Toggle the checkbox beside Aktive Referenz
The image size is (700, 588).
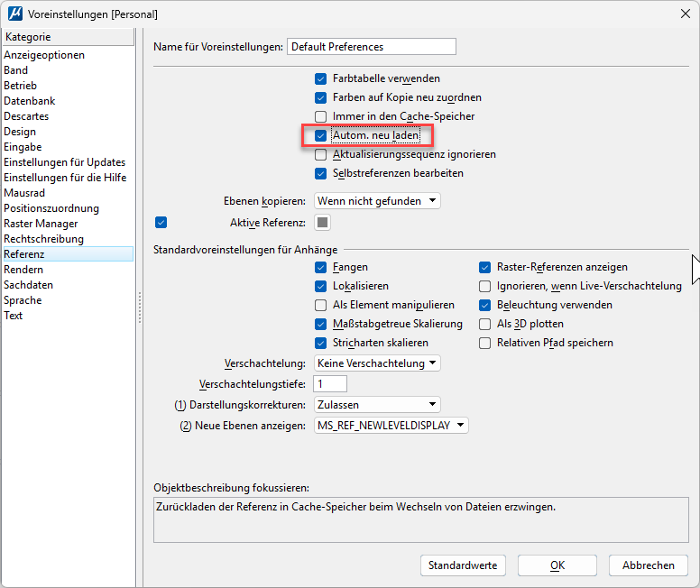pyautogui.click(x=161, y=223)
